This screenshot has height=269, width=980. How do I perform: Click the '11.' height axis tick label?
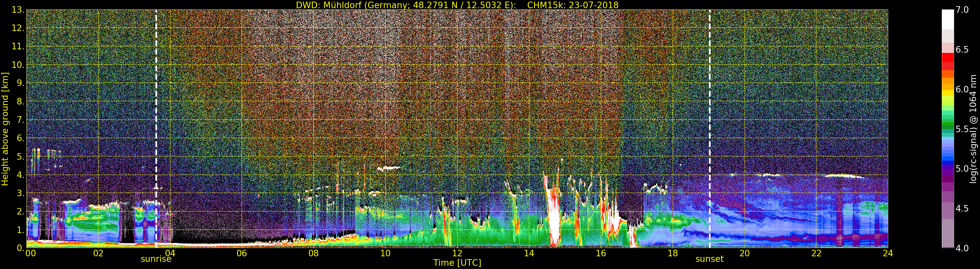pyautogui.click(x=18, y=46)
